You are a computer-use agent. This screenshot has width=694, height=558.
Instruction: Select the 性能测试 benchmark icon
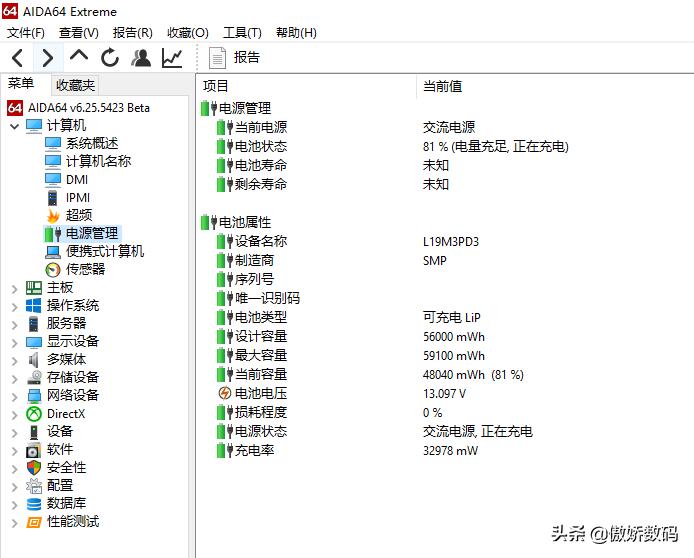coord(34,522)
